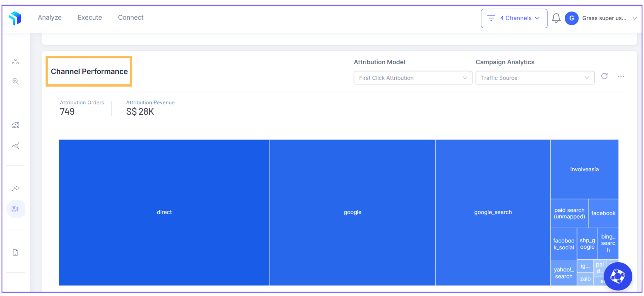Click the Campaign Analytics label

tap(505, 62)
